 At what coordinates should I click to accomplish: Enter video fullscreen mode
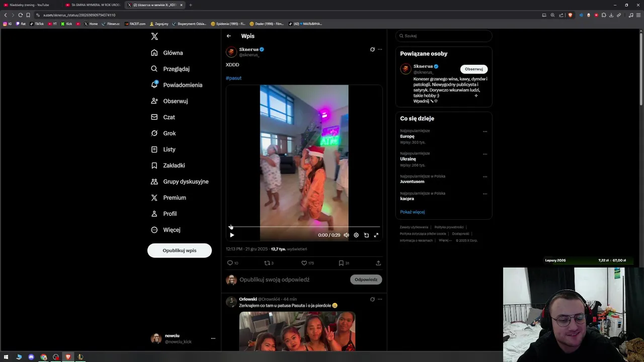[376, 235]
